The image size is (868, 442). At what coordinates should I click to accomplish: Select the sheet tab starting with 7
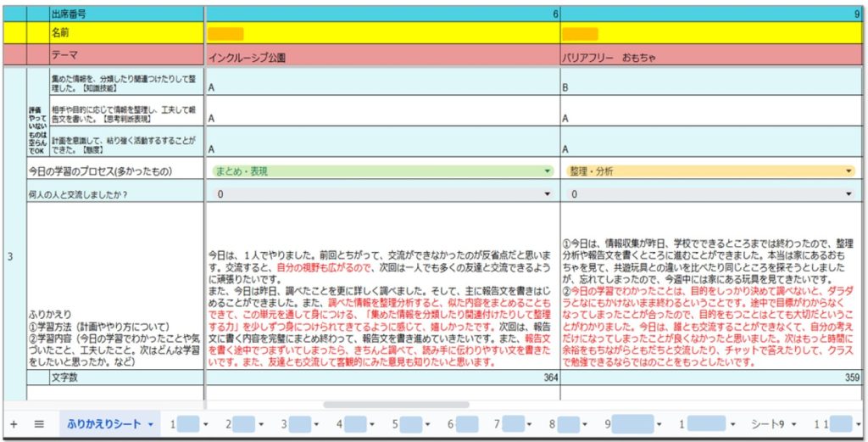[509, 424]
